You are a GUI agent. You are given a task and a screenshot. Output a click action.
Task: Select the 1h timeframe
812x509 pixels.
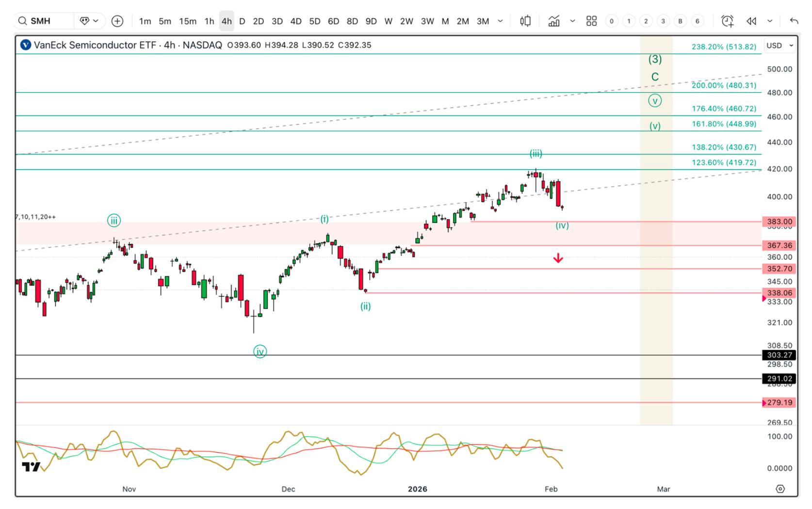tap(209, 21)
